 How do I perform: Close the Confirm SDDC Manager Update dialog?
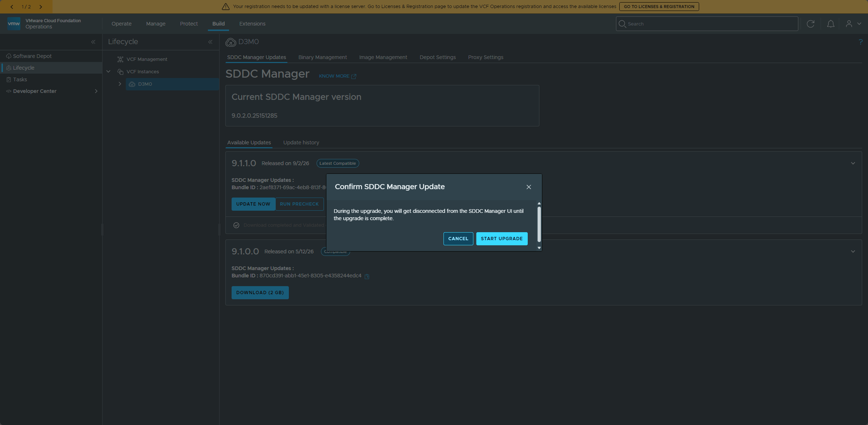click(x=528, y=187)
